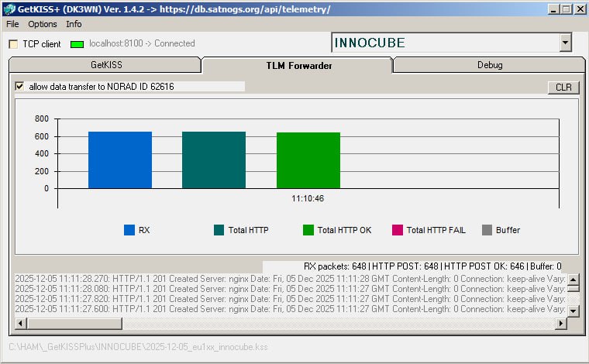Click the green connection status indicator
This screenshot has height=364, width=589.
click(77, 44)
